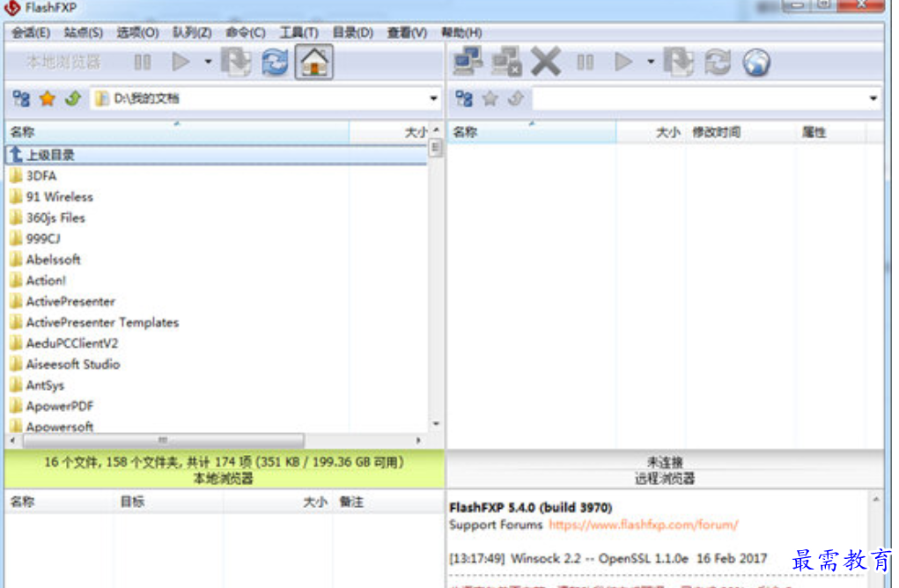Open the local play button dropdown arrow

[208, 62]
